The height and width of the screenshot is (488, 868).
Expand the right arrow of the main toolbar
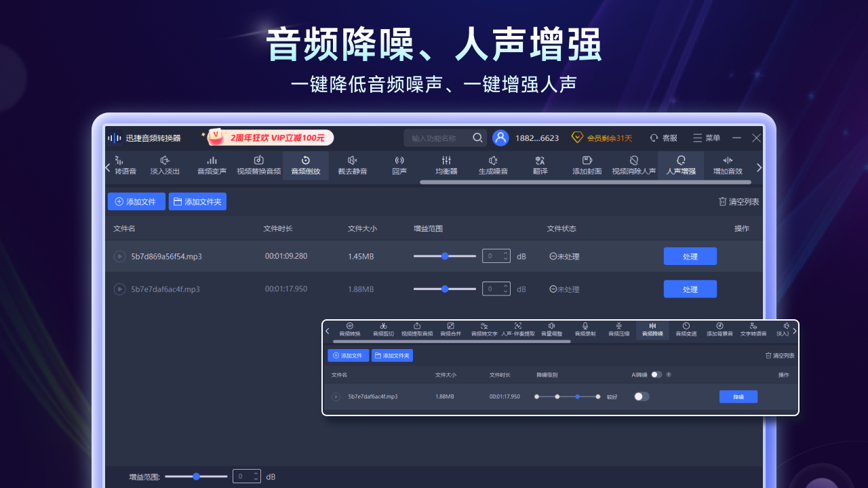point(759,167)
